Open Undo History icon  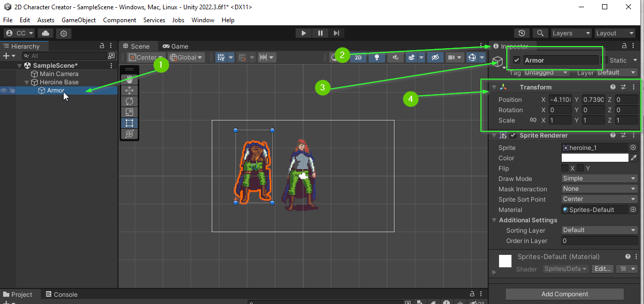[x=522, y=33]
